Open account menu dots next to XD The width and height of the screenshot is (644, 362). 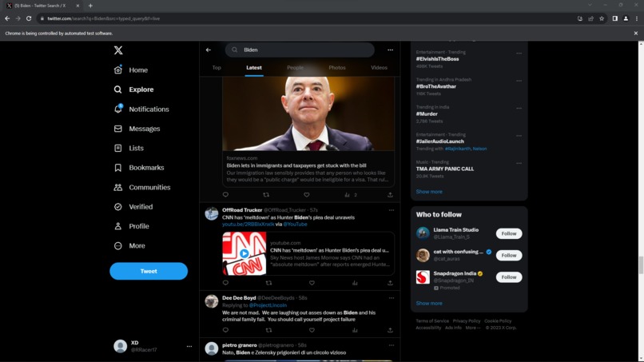click(189, 346)
